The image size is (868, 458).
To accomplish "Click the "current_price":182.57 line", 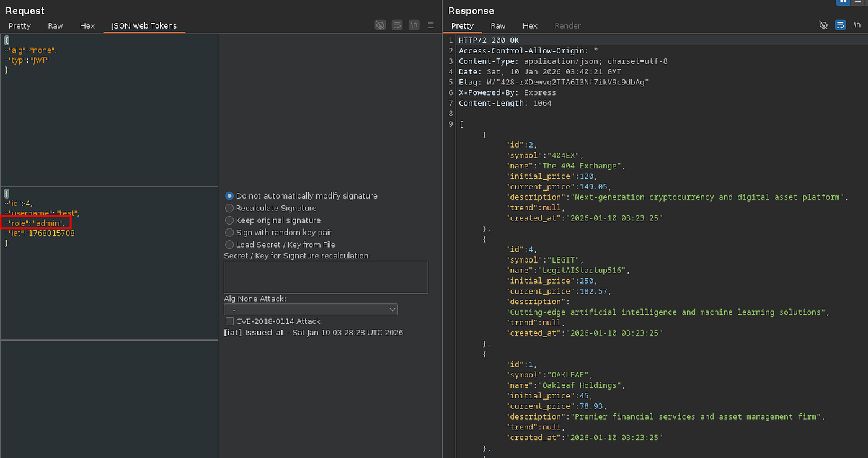I will (558, 291).
